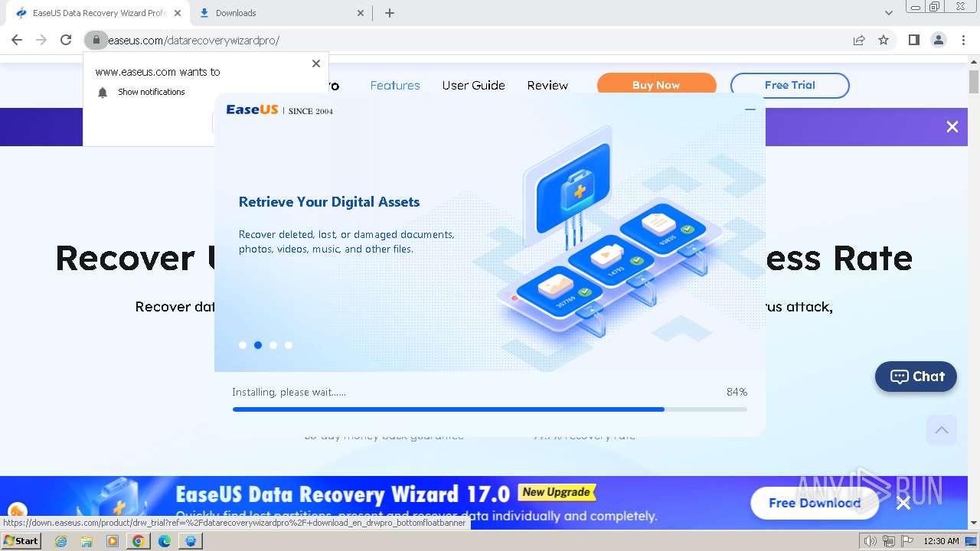Click 'Retrieve Your Digital Assets' heading
This screenshot has width=980, height=551.
point(329,202)
